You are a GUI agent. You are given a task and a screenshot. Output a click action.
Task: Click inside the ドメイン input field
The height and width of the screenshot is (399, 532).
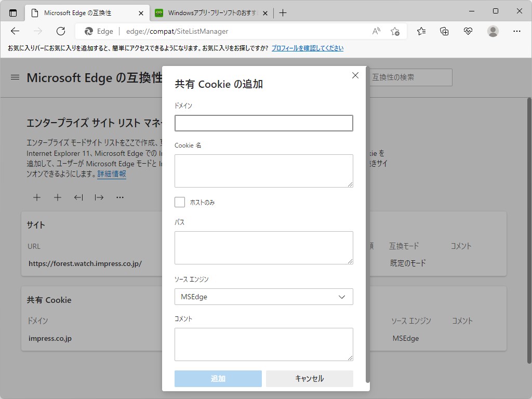pyautogui.click(x=263, y=123)
